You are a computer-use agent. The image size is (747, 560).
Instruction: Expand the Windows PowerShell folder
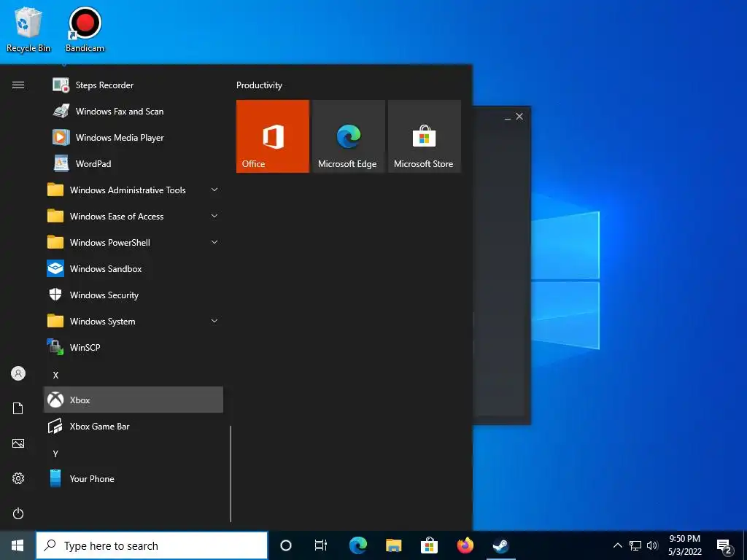click(x=133, y=243)
